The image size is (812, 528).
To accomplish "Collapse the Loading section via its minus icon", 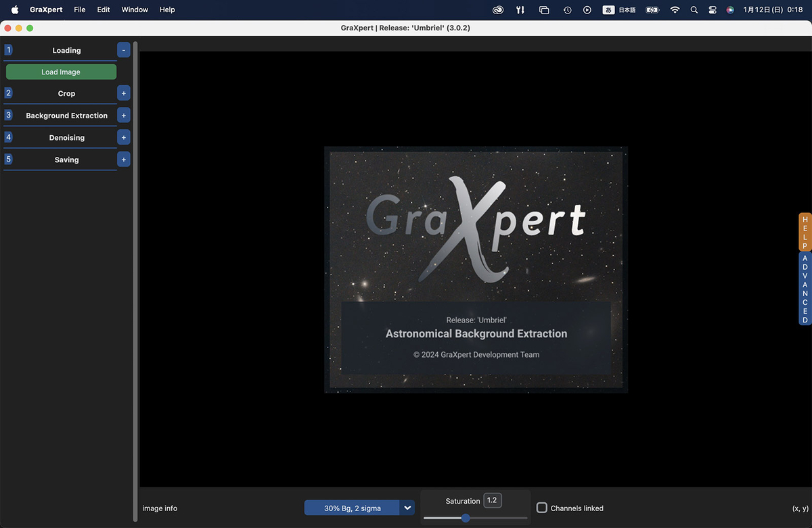I will click(123, 49).
